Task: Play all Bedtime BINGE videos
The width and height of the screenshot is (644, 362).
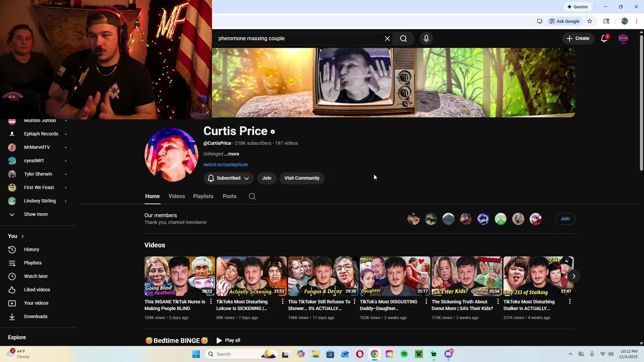Action: pos(228,340)
